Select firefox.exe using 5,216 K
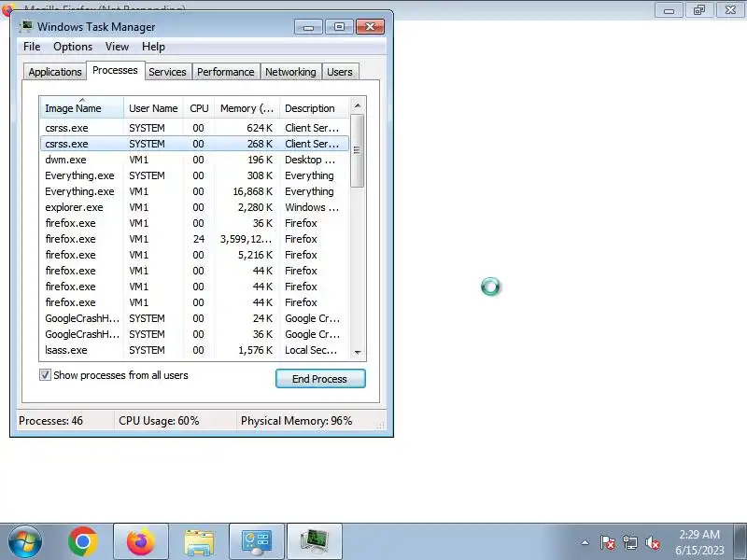Screen dimensions: 747x560 point(194,255)
